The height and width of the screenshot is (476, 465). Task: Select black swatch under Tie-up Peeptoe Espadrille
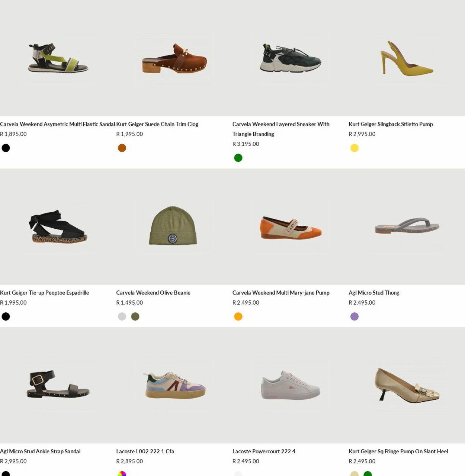pos(6,316)
